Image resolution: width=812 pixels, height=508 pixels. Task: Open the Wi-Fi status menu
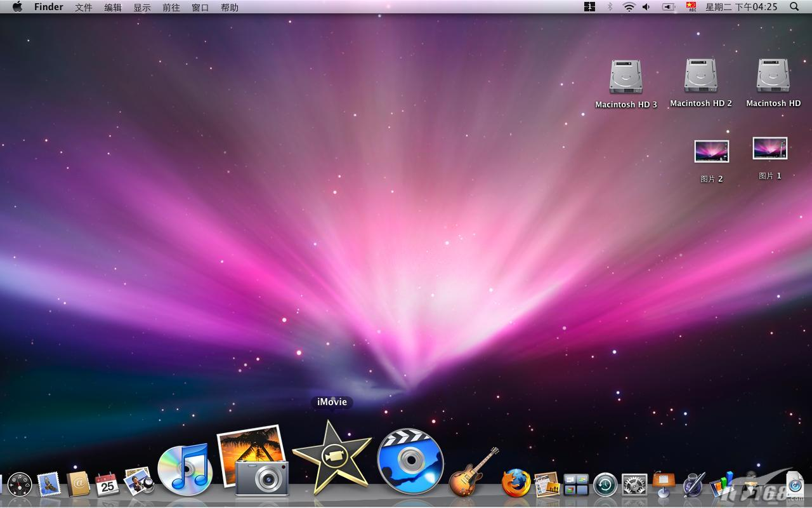pos(629,7)
